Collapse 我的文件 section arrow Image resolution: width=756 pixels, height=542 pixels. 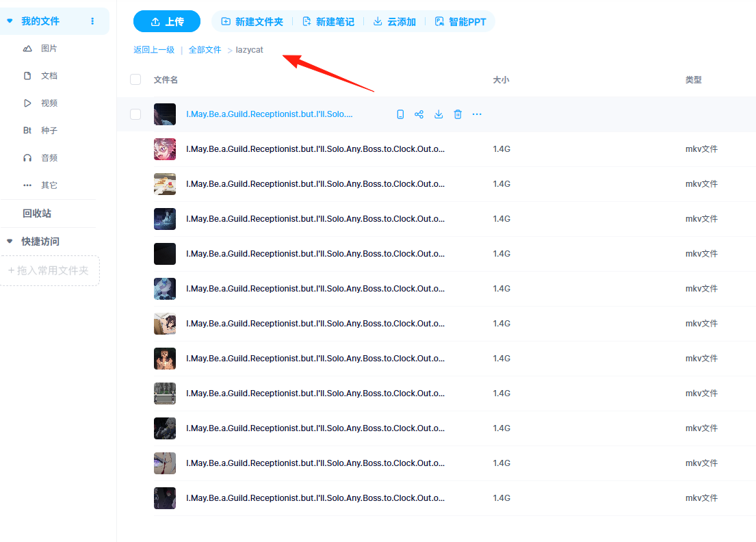coord(10,21)
